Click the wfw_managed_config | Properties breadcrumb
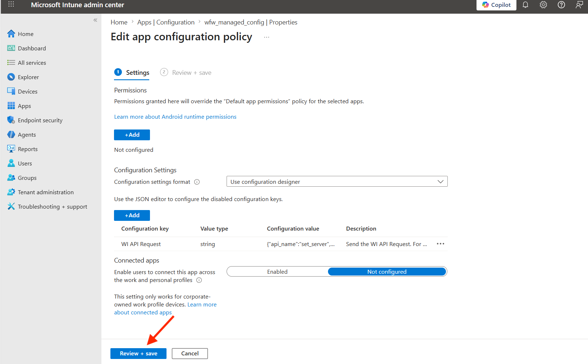The image size is (588, 364). tap(251, 22)
